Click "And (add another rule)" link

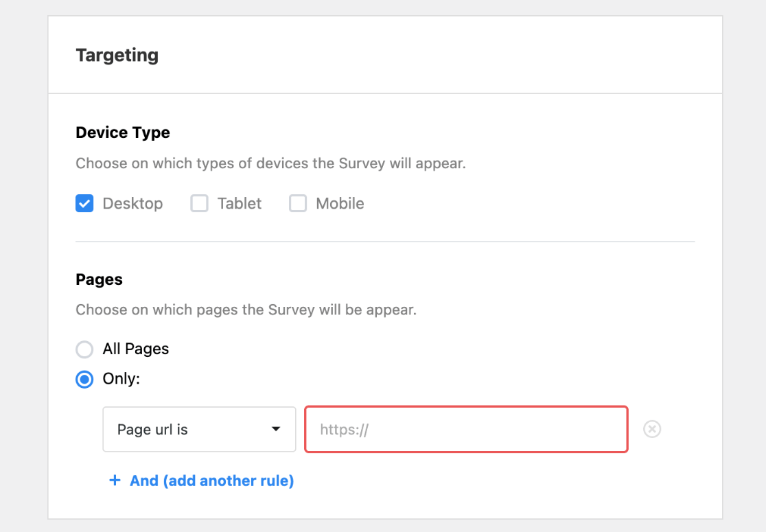click(211, 481)
